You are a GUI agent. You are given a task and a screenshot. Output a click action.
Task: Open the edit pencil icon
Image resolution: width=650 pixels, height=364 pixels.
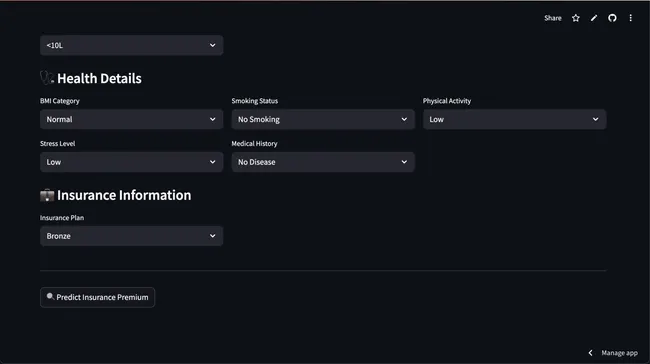[594, 18]
